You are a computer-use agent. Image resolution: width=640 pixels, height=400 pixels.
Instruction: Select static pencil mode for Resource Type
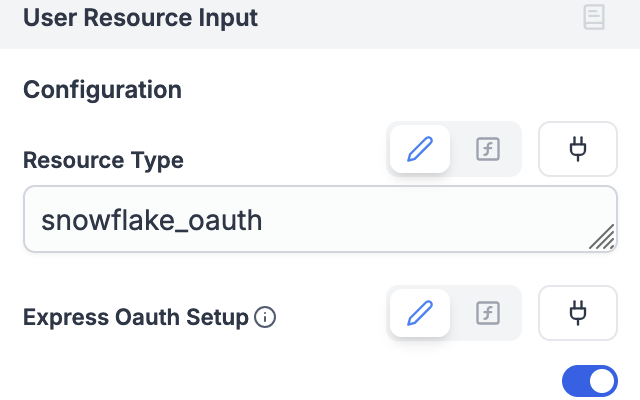(x=420, y=150)
